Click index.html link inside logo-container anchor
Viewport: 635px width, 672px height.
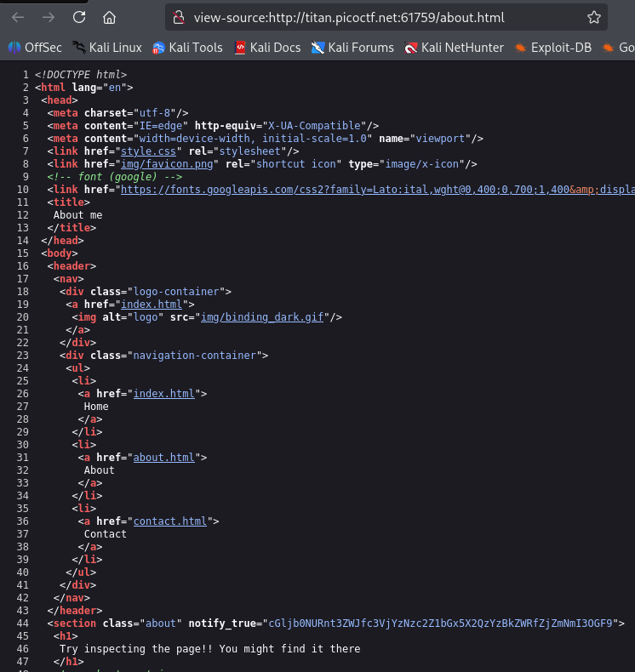(152, 305)
